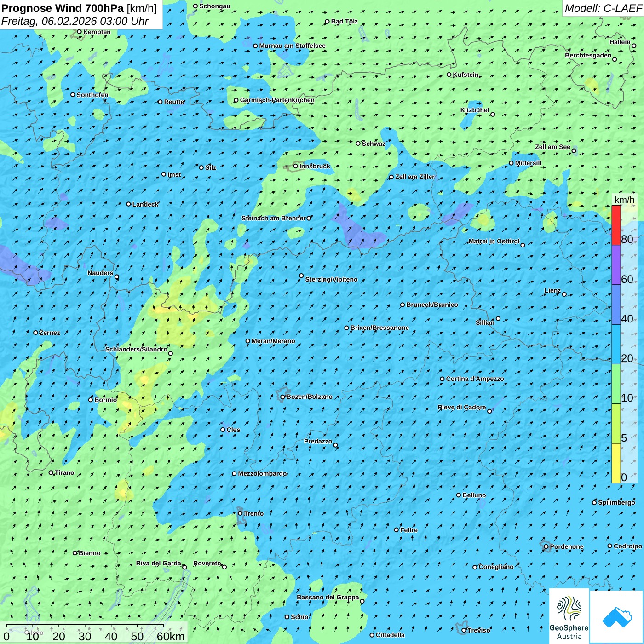Click the 'Meran/Merano' label
This screenshot has width=644, height=644.
pos(273,341)
